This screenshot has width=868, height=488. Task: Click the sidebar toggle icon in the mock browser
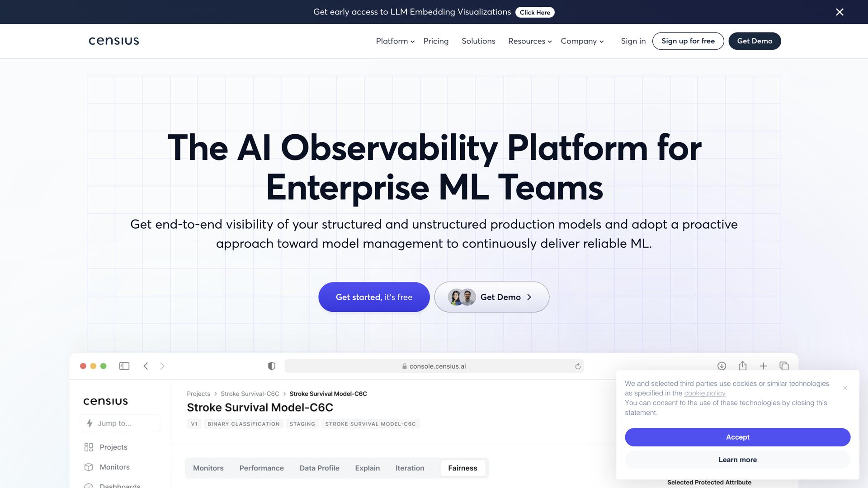pos(124,366)
